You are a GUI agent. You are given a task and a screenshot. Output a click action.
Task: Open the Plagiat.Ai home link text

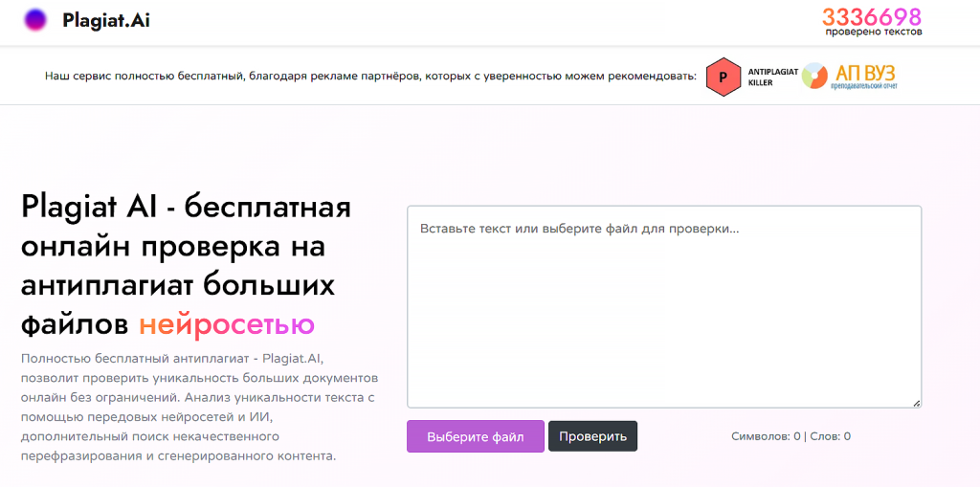[x=106, y=21]
